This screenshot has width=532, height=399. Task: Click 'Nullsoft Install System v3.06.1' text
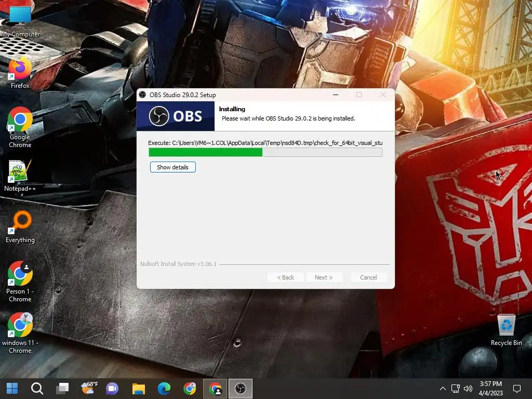coord(179,263)
